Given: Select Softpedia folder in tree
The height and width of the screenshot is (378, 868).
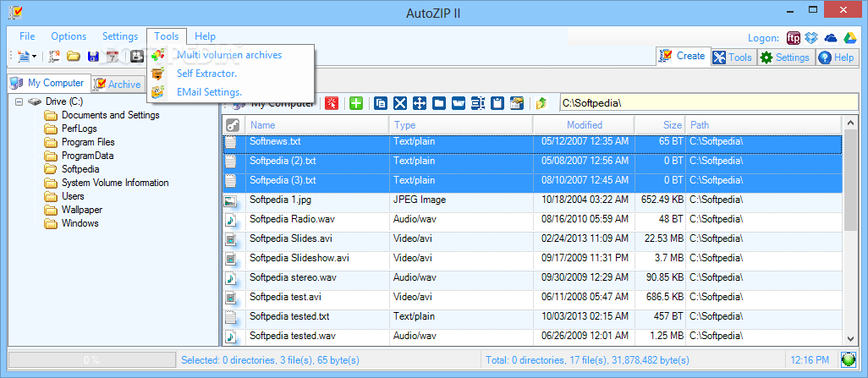Looking at the screenshot, I should (x=80, y=169).
